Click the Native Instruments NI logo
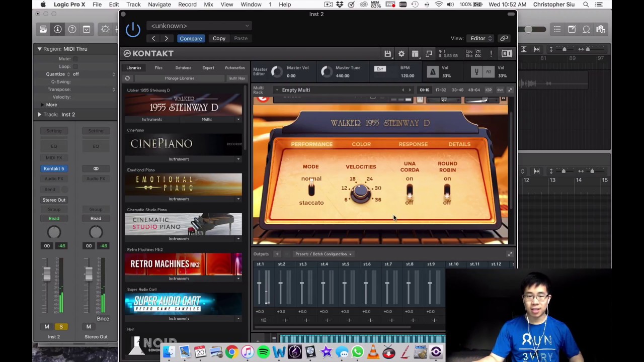 pyautogui.click(x=507, y=53)
